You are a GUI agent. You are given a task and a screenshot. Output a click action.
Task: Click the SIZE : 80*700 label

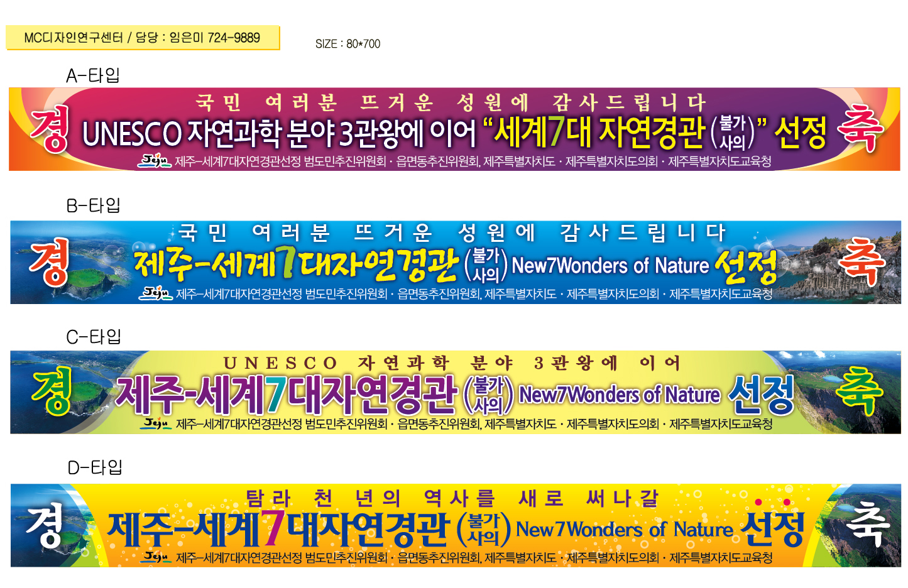(348, 45)
